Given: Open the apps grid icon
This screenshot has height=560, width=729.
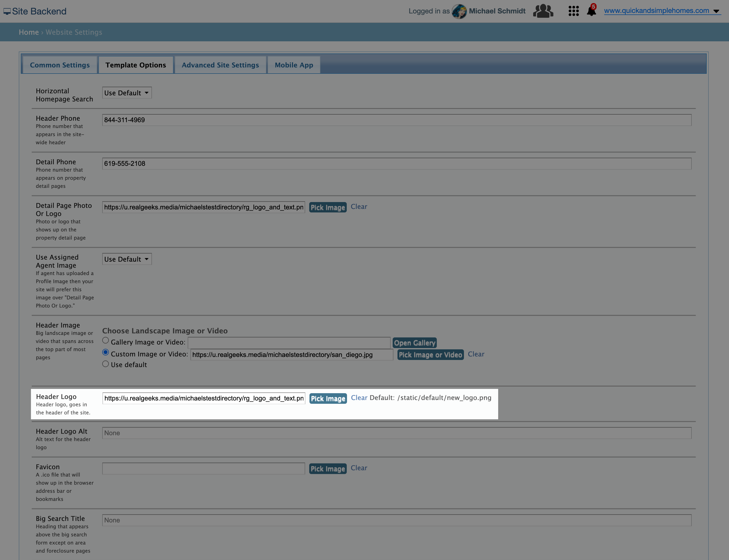Looking at the screenshot, I should [x=573, y=11].
